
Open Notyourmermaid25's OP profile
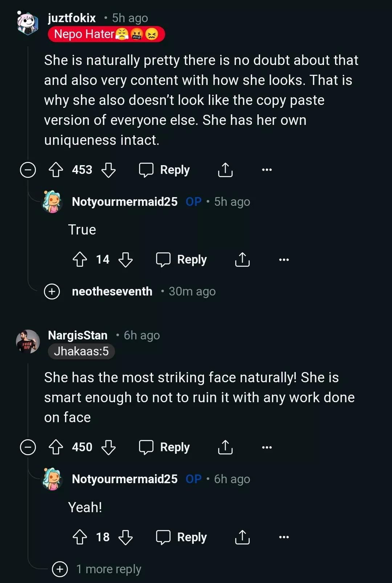click(x=124, y=201)
